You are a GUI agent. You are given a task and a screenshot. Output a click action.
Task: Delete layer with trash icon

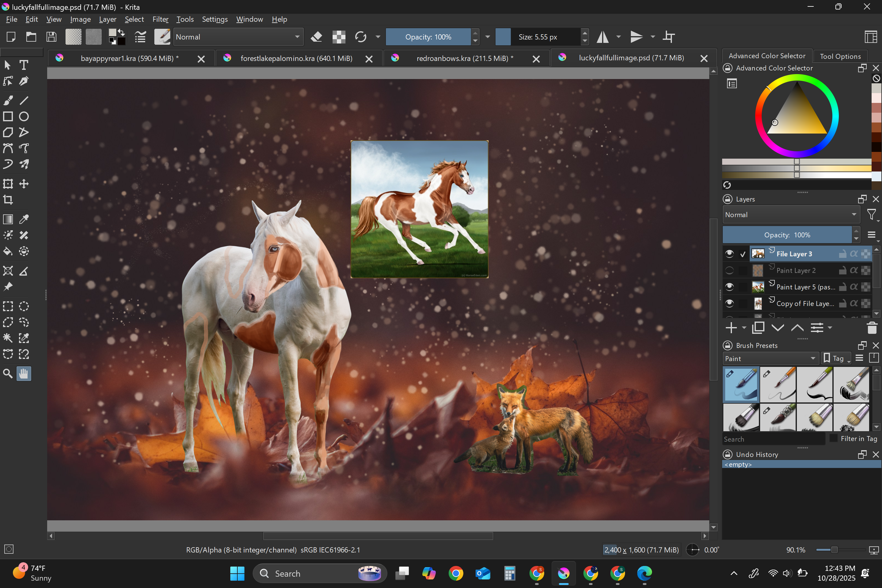point(872,328)
